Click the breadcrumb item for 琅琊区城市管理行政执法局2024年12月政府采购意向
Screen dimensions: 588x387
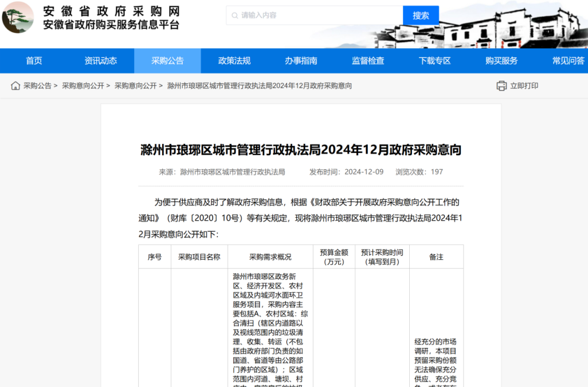(260, 86)
